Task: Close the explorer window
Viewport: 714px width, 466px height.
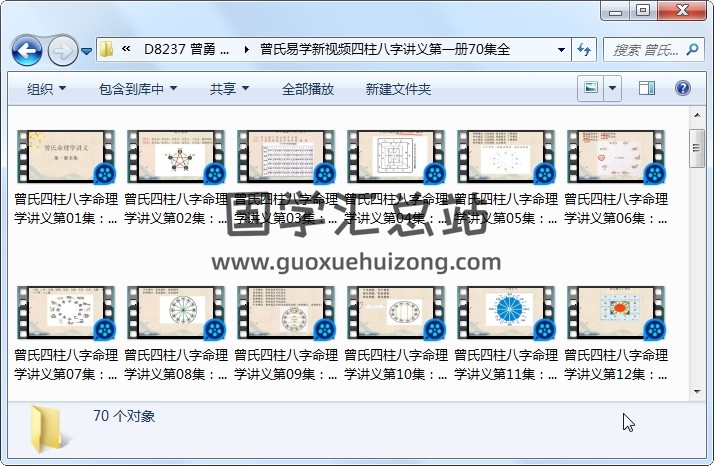Action: click(x=682, y=10)
